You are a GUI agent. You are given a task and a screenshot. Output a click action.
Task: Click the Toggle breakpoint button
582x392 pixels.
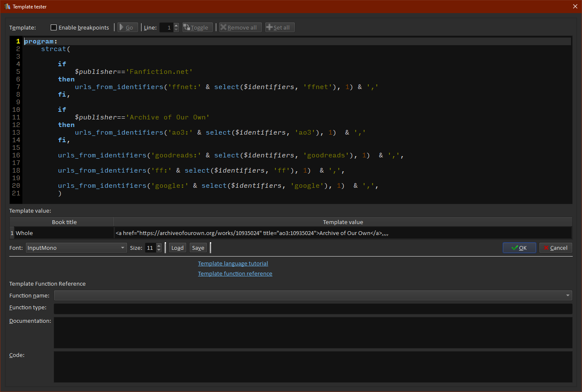pyautogui.click(x=197, y=27)
